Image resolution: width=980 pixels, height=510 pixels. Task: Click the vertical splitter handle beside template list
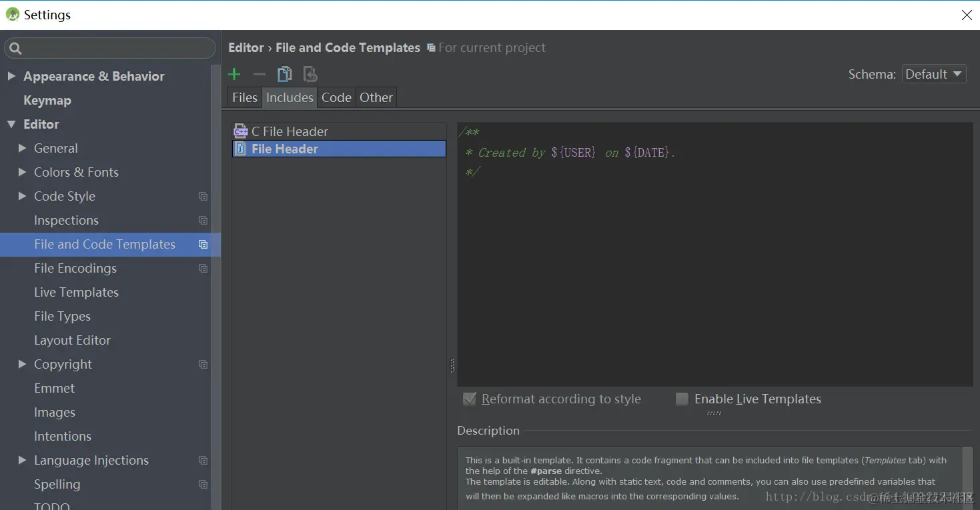click(452, 365)
